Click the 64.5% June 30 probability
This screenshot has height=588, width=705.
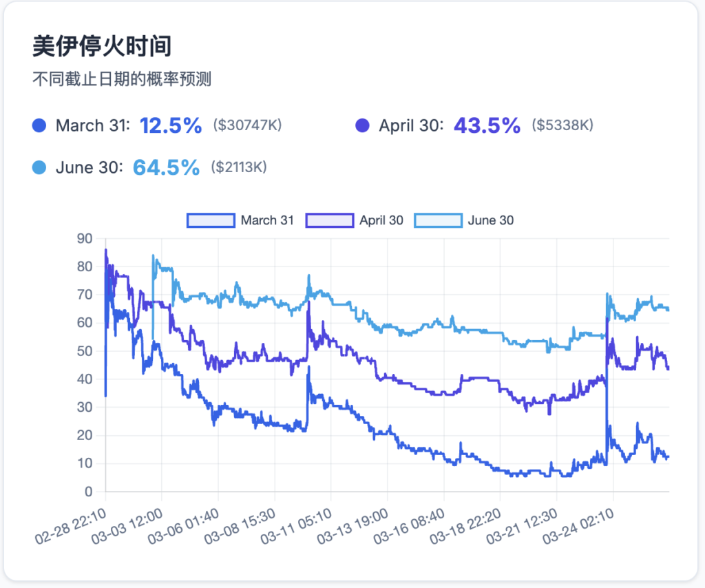(166, 167)
